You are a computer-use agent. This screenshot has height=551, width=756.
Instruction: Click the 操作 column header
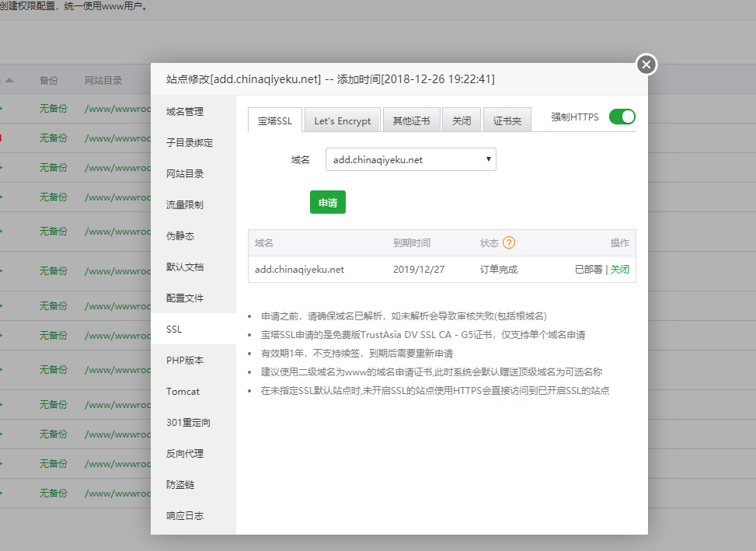click(x=619, y=242)
